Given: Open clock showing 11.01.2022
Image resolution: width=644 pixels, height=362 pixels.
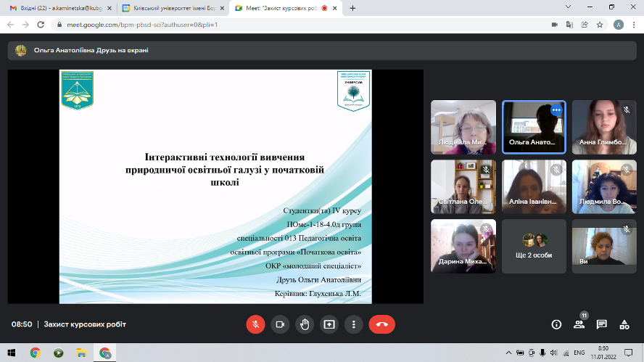Looking at the screenshot, I should coord(603,353).
